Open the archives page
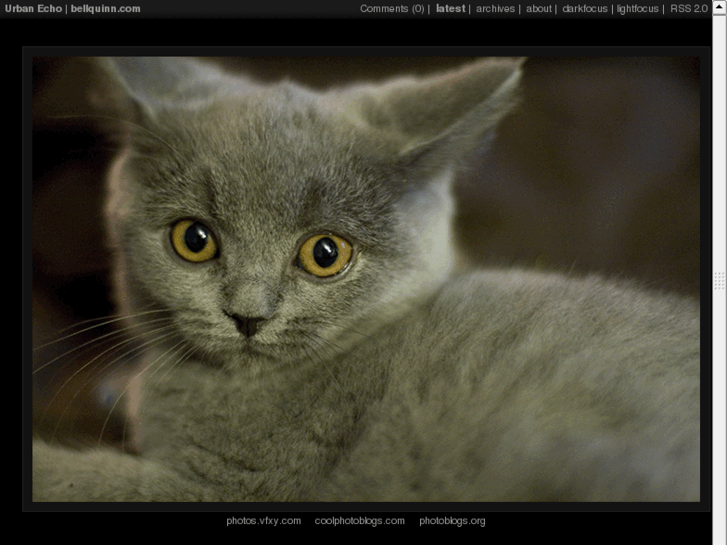 click(x=495, y=9)
